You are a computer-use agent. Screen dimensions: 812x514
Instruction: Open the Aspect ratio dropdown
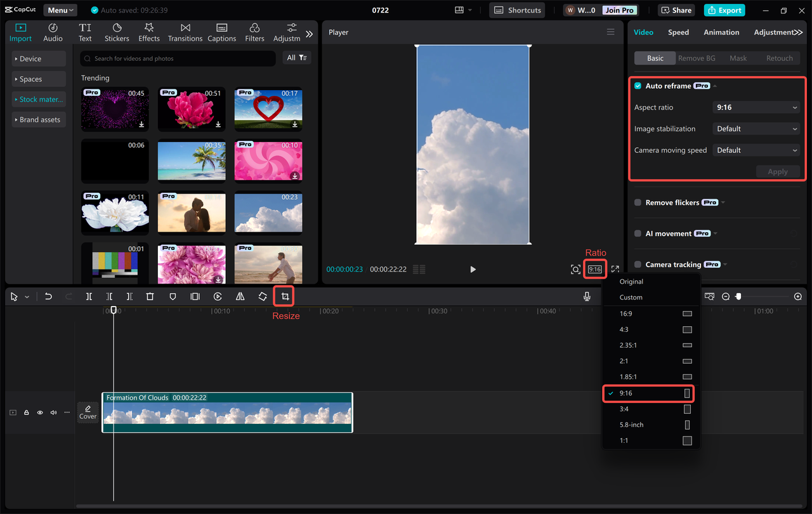(x=756, y=107)
